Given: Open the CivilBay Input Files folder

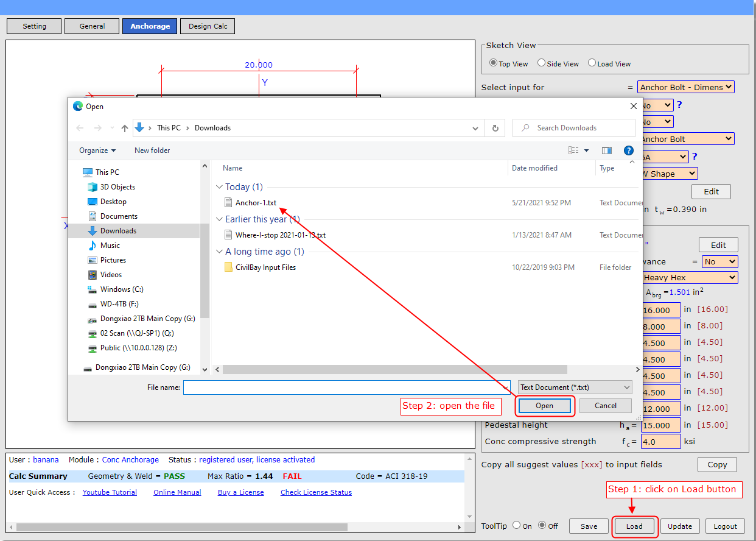Looking at the screenshot, I should pyautogui.click(x=265, y=267).
